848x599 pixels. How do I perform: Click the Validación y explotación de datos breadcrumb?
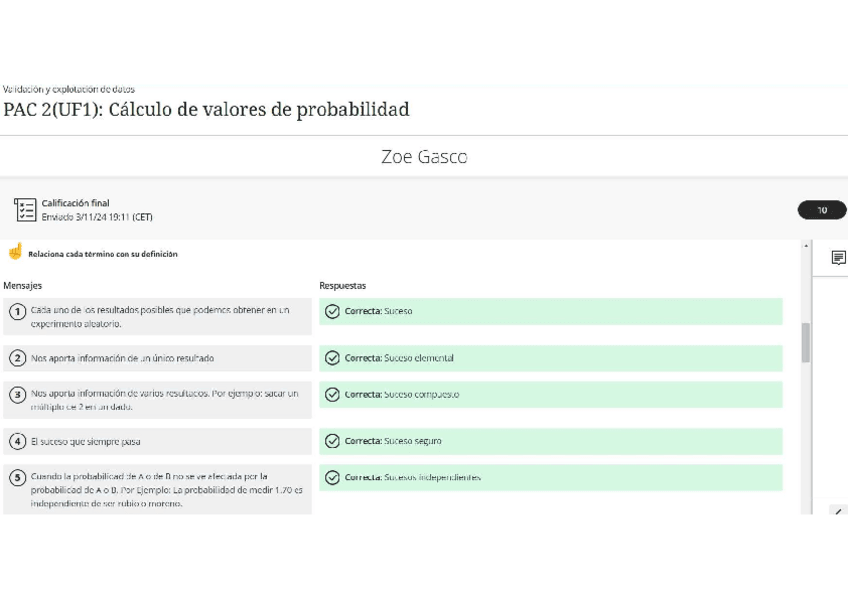coord(69,90)
